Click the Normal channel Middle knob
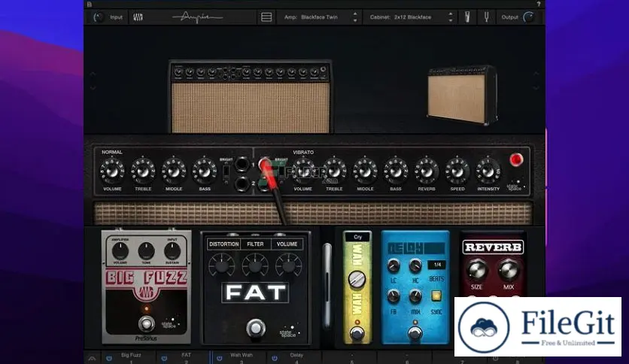Viewport: 629px width, 364px height. [x=174, y=171]
